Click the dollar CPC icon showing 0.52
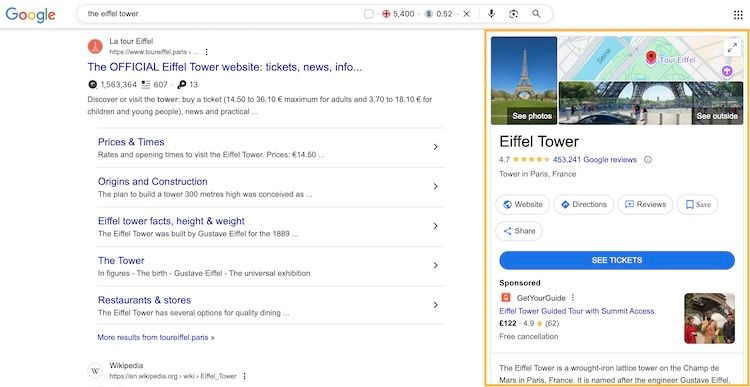The image size is (750, 387). click(429, 14)
